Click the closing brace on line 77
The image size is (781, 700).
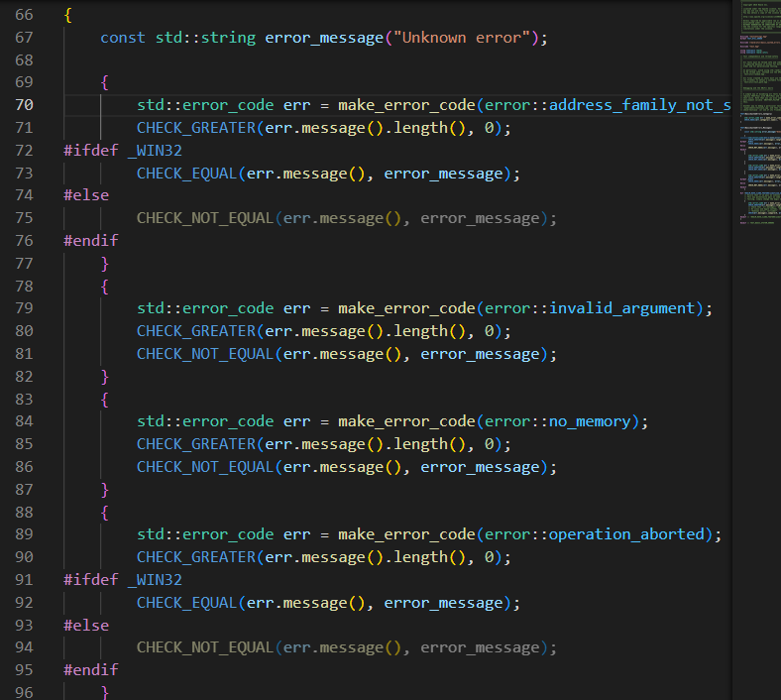(105, 264)
